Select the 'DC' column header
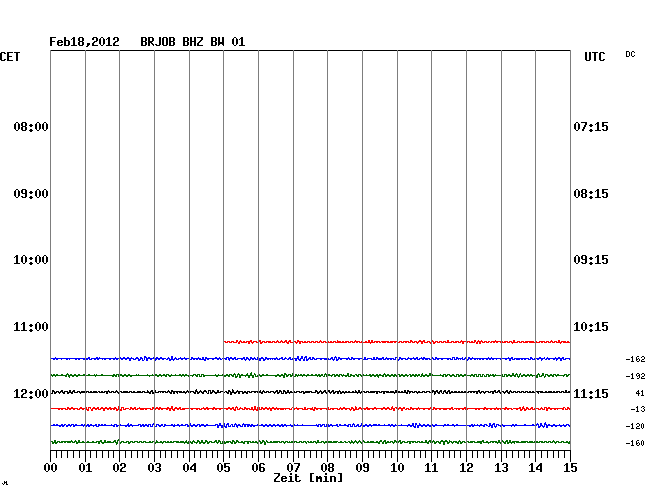Viewport: 650px width, 494px height. (631, 54)
